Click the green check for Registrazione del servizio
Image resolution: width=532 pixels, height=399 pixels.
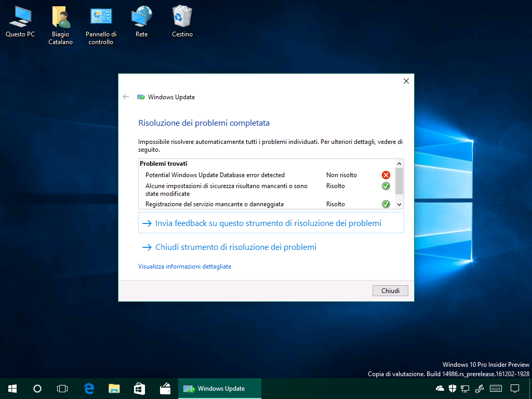(386, 204)
